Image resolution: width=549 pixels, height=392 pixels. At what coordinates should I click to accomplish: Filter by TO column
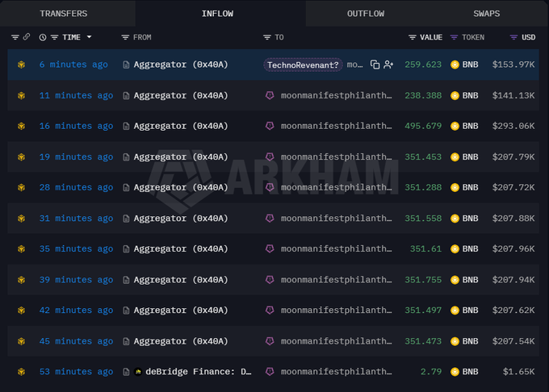267,37
